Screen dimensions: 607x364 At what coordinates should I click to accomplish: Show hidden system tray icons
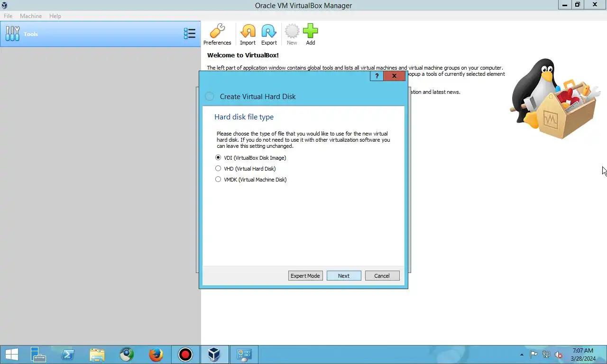[x=522, y=355]
